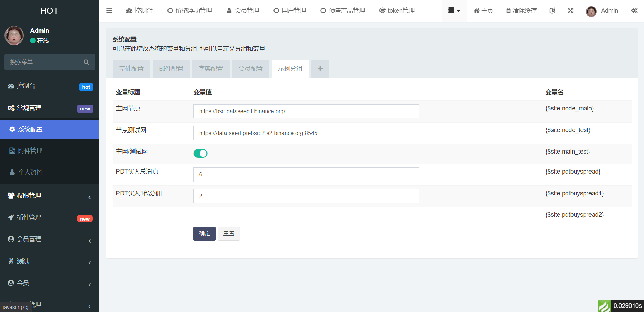Expand the 会员管理 sidebar menu

click(50, 239)
